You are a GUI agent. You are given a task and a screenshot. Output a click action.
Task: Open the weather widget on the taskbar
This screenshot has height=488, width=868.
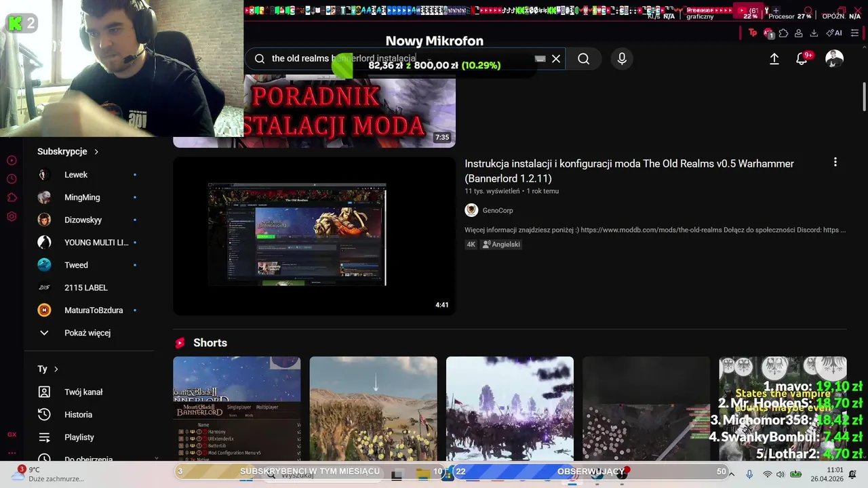47,474
